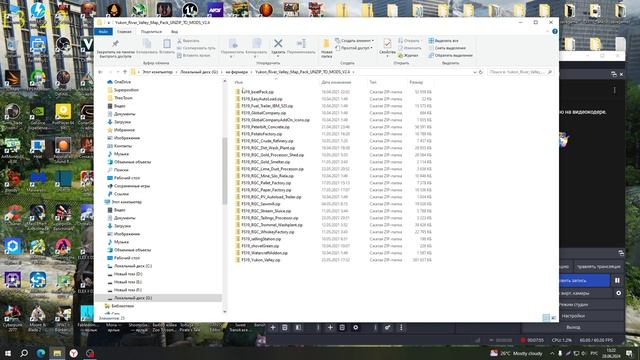Select file FS19_Yukon_Valley.zip
The image size is (640, 360).
coord(260,260)
